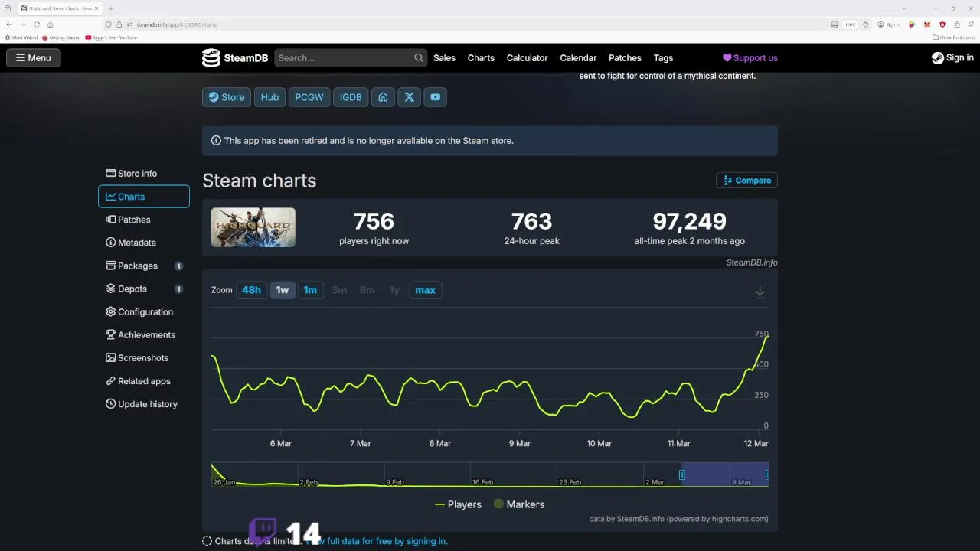
Task: Click the search magnifier icon
Action: tap(419, 57)
